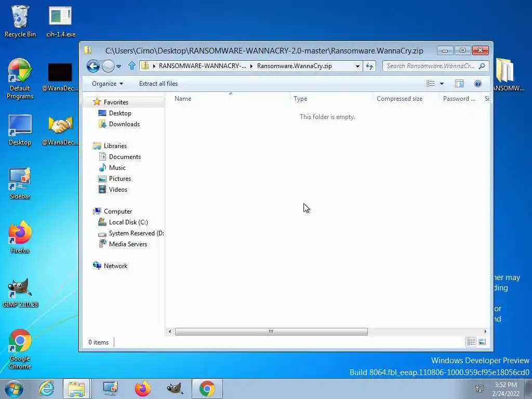Click the search magnifier icon
Screen dimensions: 532x399
pyautogui.click(x=482, y=66)
